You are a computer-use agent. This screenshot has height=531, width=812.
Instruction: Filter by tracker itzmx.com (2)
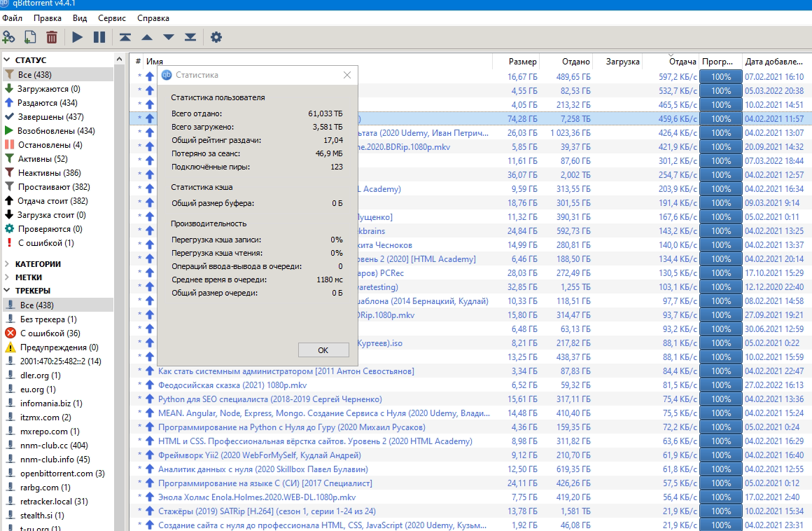pyautogui.click(x=58, y=417)
